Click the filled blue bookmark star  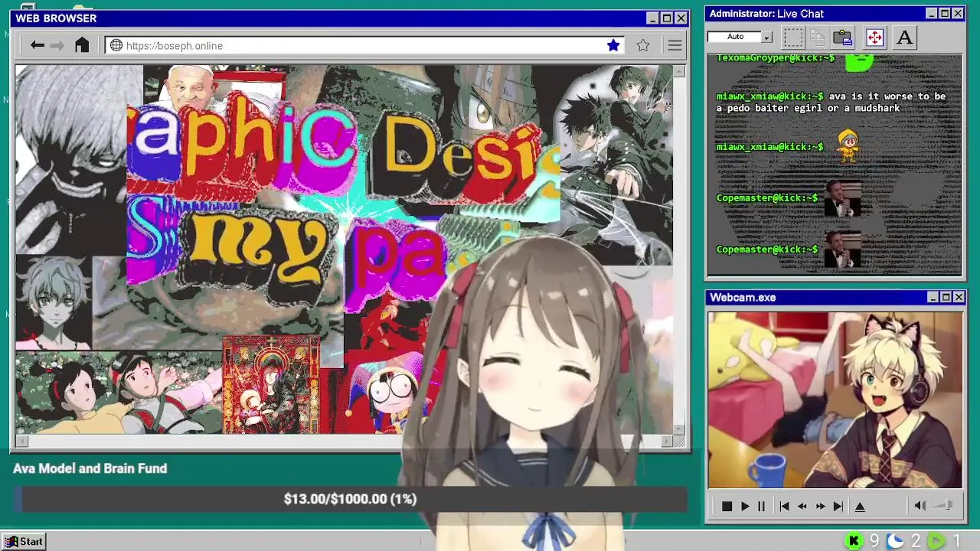point(613,45)
